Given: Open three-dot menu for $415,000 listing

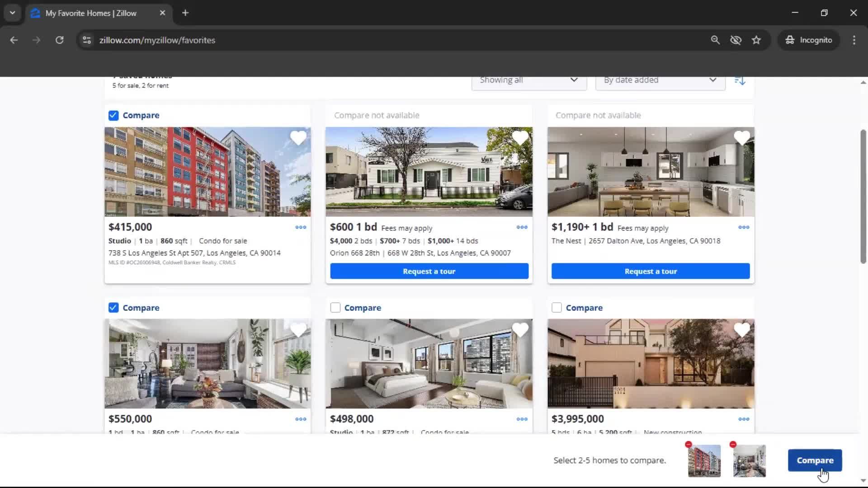Looking at the screenshot, I should 301,227.
